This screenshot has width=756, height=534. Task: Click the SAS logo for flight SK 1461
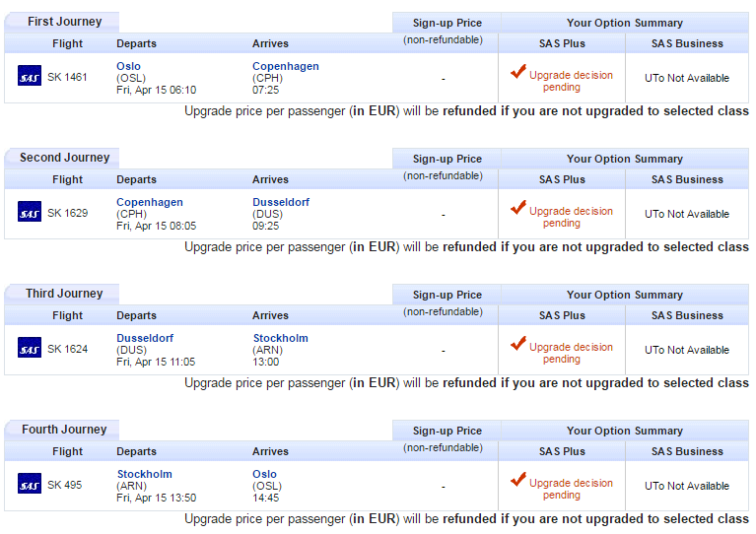click(30, 77)
